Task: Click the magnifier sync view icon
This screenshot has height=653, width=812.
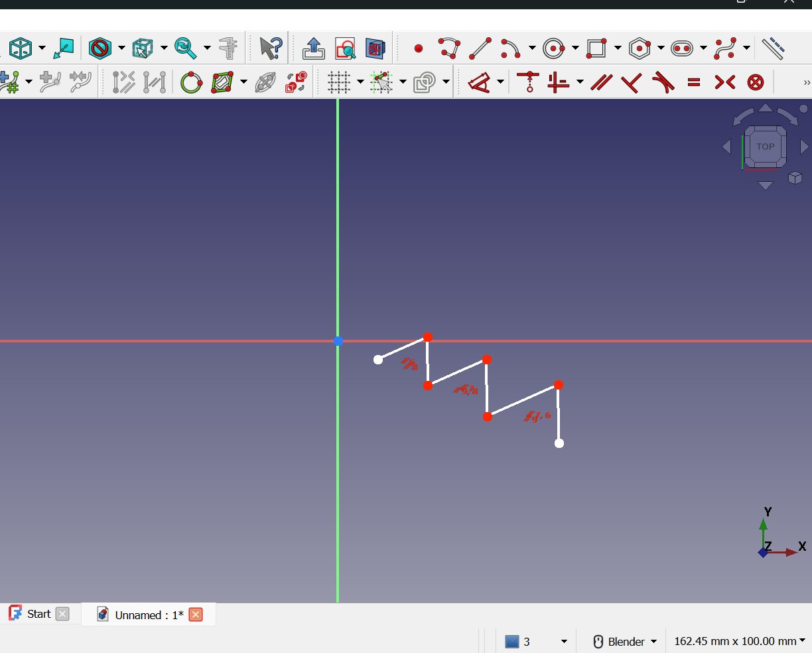Action: tap(185, 48)
